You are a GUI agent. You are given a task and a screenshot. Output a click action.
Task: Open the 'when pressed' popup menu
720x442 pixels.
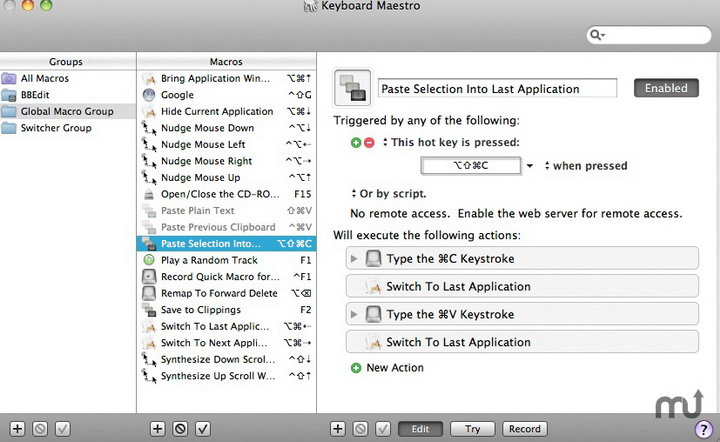pyautogui.click(x=586, y=166)
